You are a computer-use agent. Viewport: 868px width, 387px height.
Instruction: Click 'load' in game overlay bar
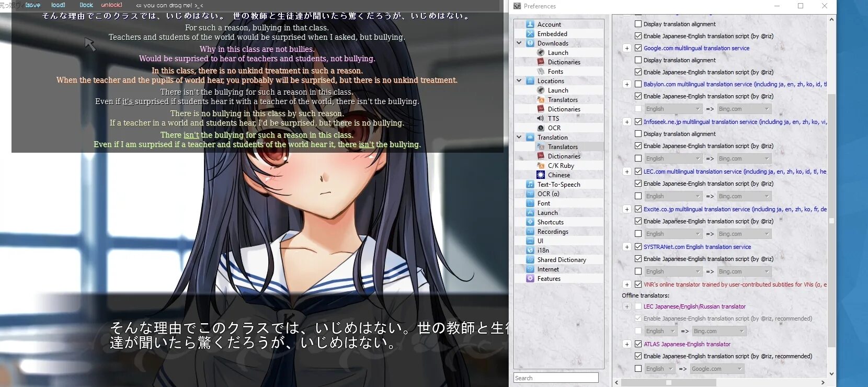(x=58, y=5)
